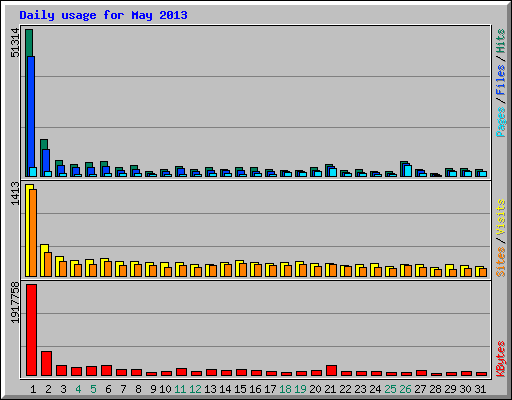Screen dimensions: 512x400
Task: Click the red KBytes legend label
Action: 500,359
